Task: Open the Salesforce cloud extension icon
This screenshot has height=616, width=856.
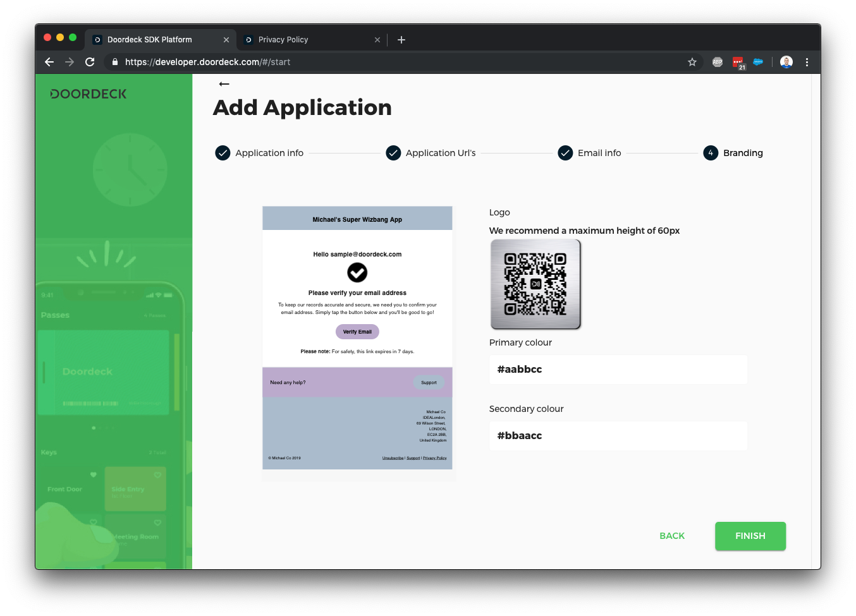Action: 758,62
